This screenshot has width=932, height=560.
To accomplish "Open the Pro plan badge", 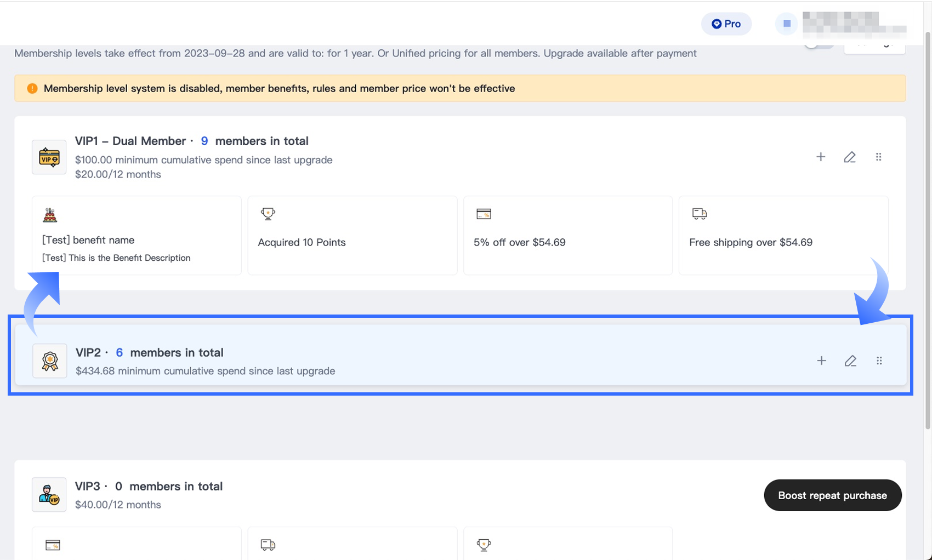I will [x=726, y=24].
